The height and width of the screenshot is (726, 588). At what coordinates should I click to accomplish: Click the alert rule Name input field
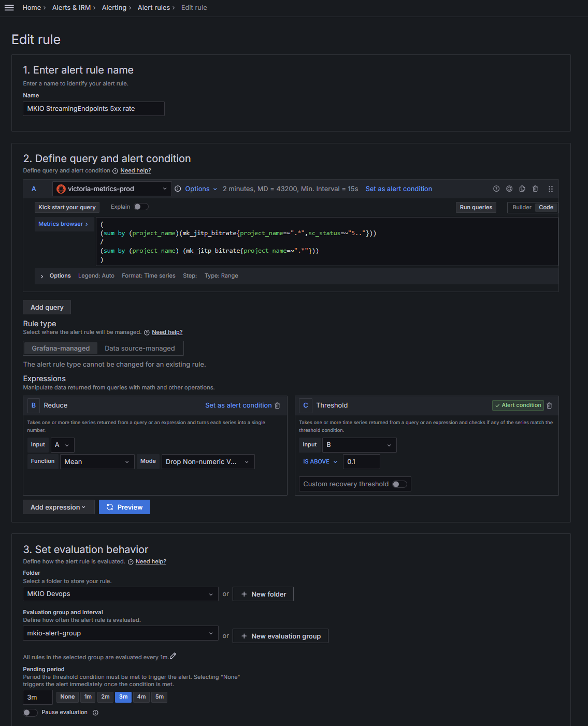[94, 109]
